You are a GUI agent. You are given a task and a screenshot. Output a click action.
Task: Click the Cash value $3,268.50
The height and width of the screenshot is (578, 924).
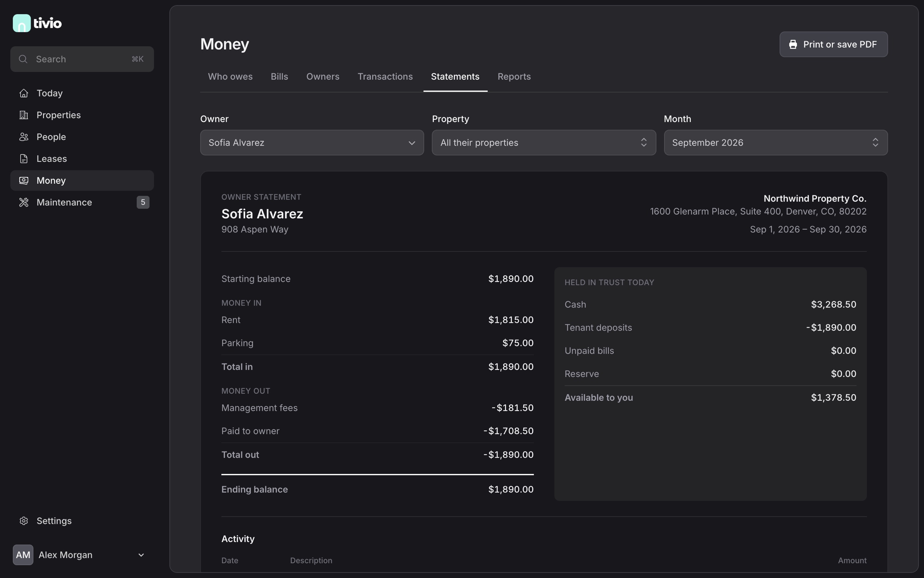click(834, 304)
